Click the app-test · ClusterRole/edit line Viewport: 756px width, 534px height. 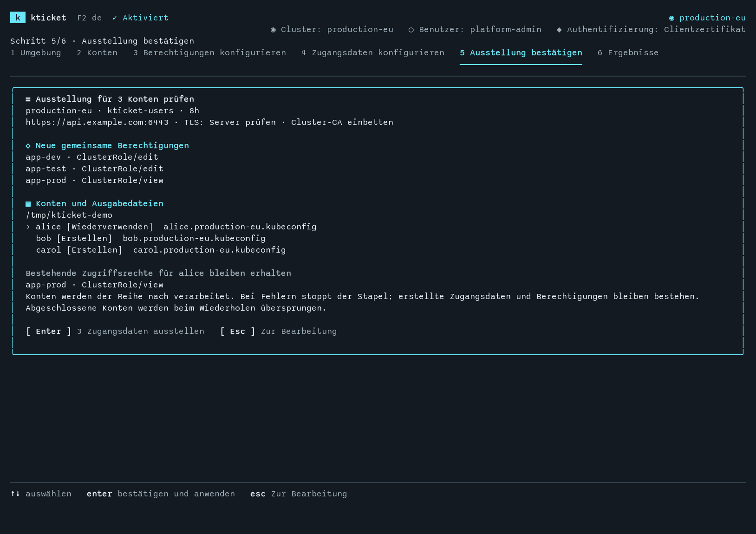click(x=94, y=169)
